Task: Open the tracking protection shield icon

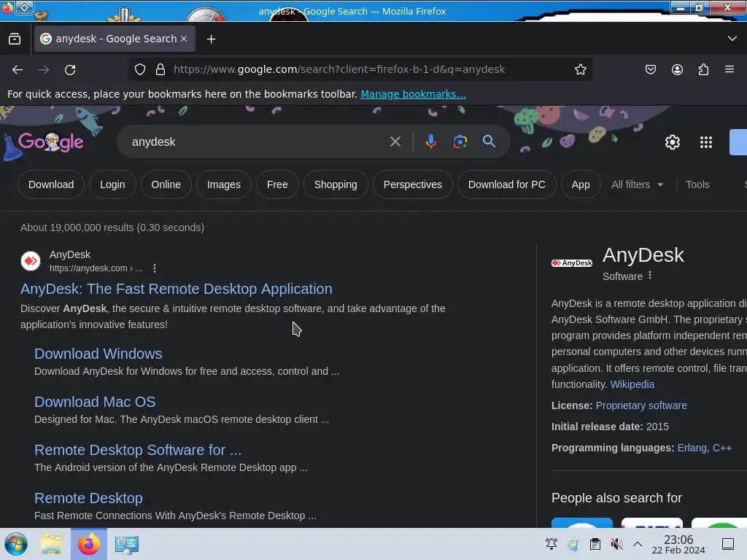Action: coord(139,69)
